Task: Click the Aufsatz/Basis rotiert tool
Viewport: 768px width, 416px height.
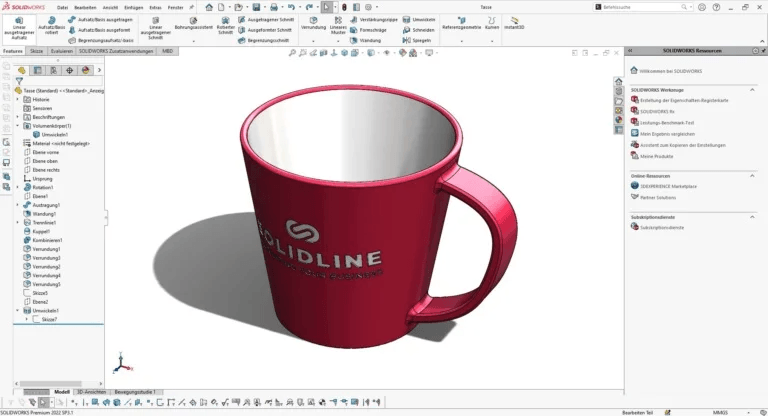Action: [x=51, y=26]
